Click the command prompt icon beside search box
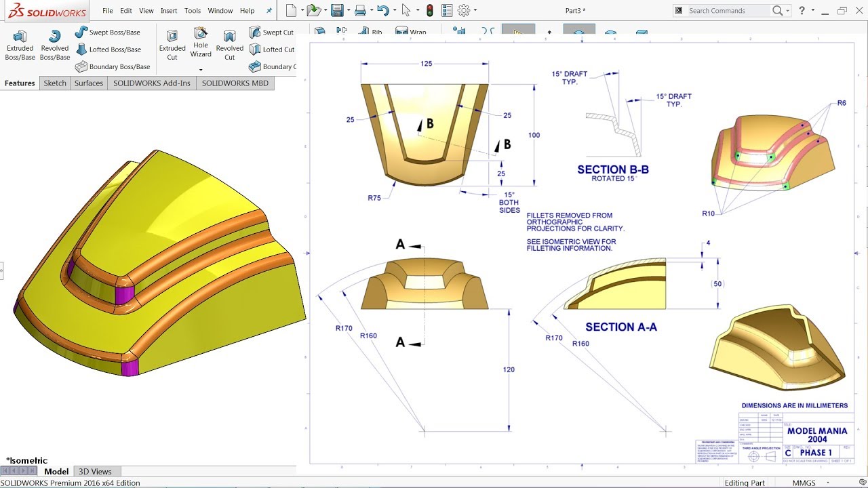Image resolution: width=868 pixels, height=488 pixels. pos(680,10)
